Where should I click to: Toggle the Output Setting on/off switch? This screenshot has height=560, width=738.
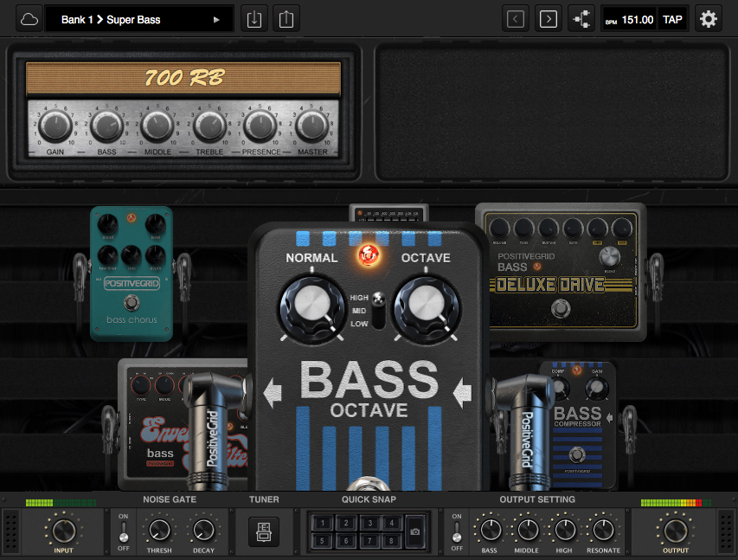point(456,531)
